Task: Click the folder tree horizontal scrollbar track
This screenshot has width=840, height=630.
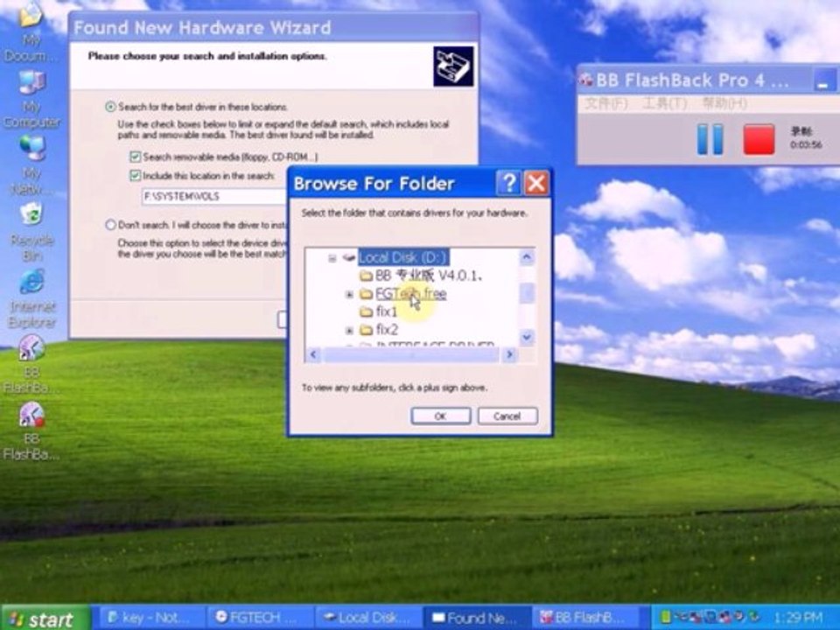Action: (x=411, y=354)
